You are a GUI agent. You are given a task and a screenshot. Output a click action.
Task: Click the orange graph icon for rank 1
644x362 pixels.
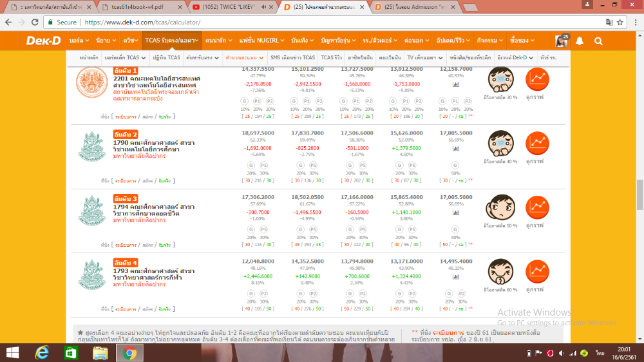click(x=538, y=79)
